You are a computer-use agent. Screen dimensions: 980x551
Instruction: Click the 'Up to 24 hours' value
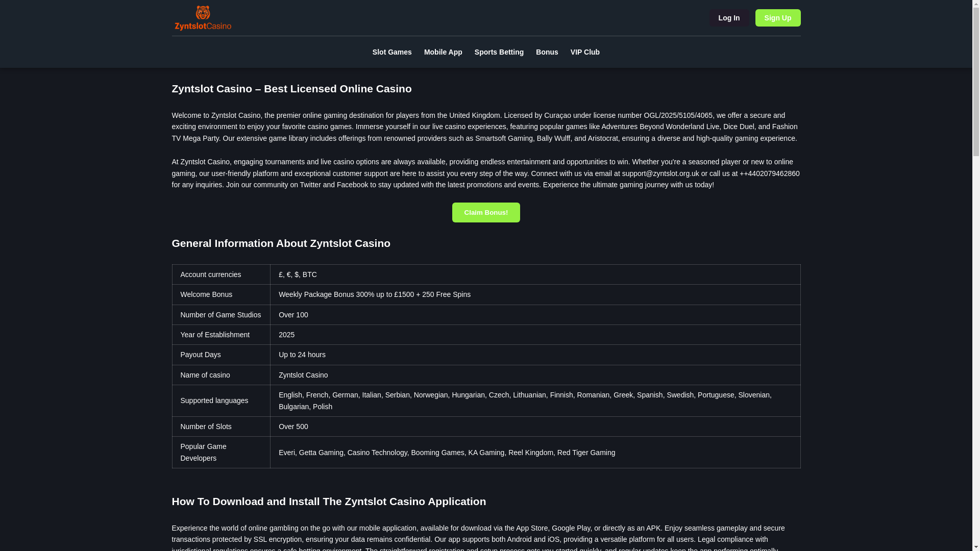point(535,355)
